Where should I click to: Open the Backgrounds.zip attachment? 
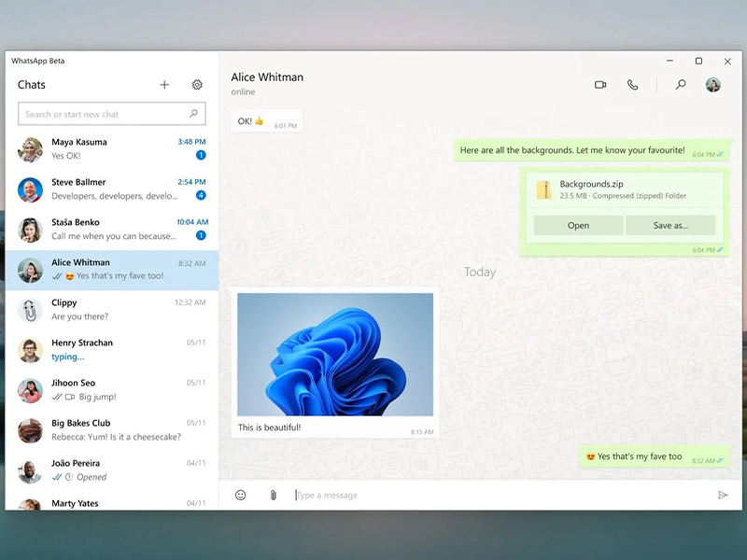578,225
